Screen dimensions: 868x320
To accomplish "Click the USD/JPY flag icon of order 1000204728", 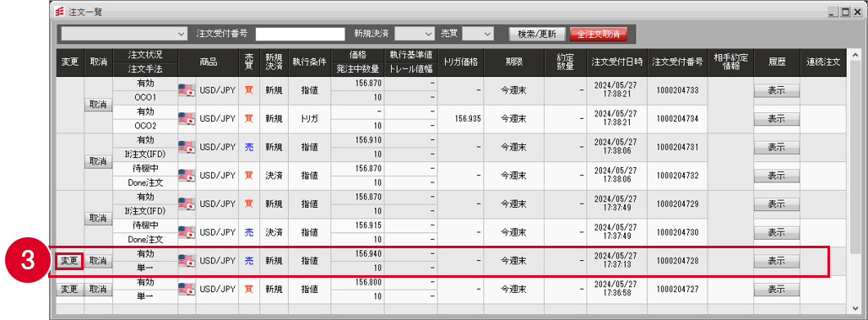I will coord(187,260).
